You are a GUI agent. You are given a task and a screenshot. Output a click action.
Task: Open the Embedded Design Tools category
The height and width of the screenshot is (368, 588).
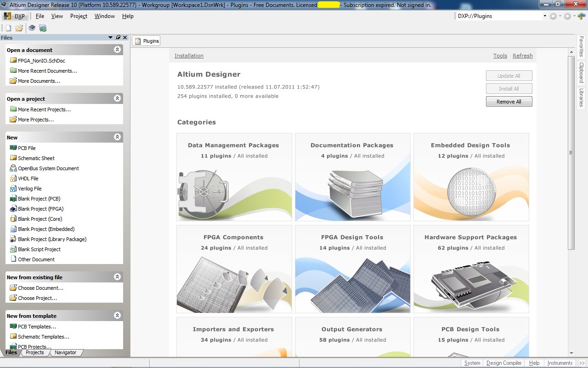[471, 177]
